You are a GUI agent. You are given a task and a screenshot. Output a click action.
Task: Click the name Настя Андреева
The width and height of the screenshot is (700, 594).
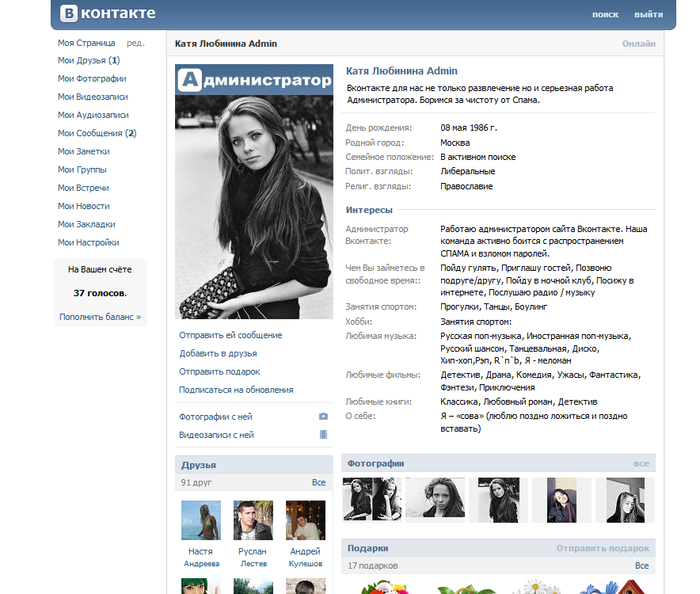[x=201, y=558]
